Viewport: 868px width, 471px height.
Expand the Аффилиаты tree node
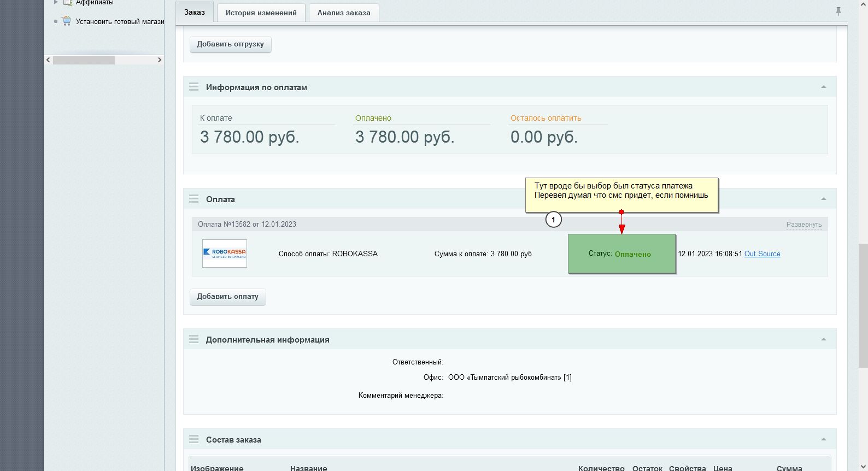(x=56, y=2)
